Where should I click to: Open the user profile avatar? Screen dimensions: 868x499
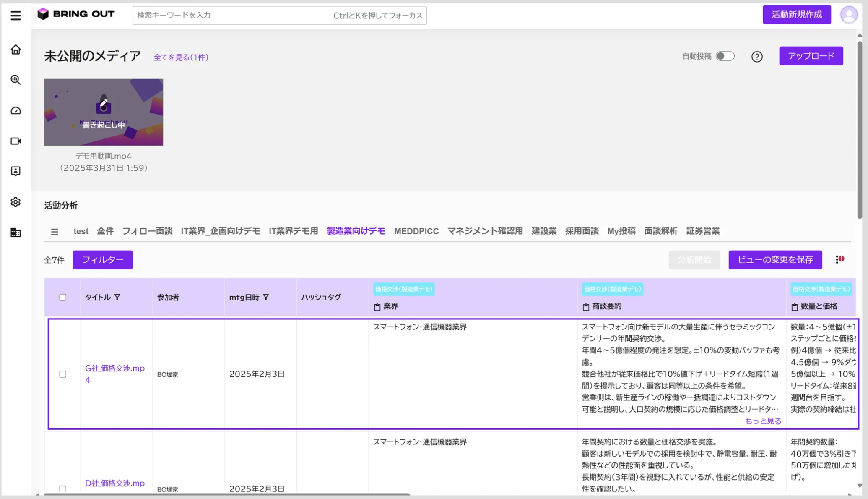[849, 15]
